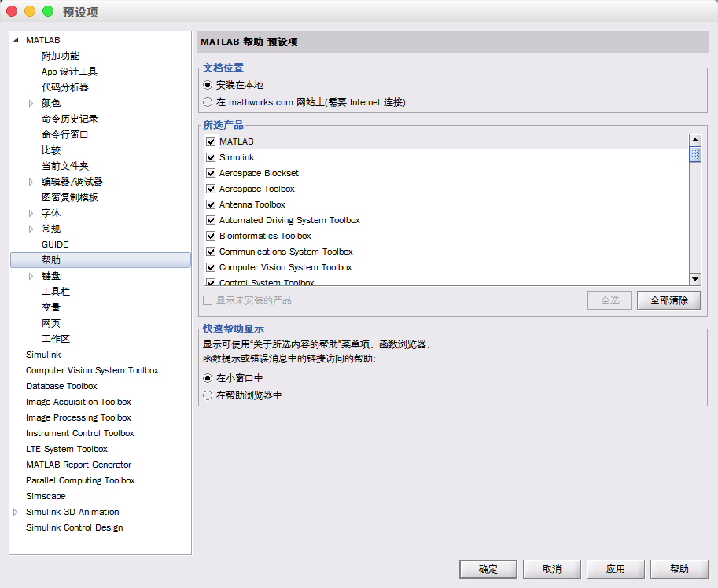Select Simscape tree item
This screenshot has height=588, width=718.
[x=46, y=497]
